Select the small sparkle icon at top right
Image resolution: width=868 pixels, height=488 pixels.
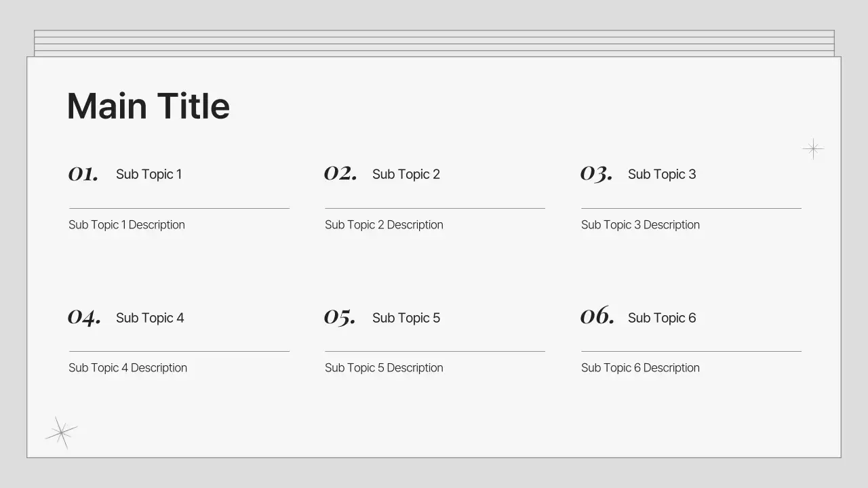pos(812,149)
